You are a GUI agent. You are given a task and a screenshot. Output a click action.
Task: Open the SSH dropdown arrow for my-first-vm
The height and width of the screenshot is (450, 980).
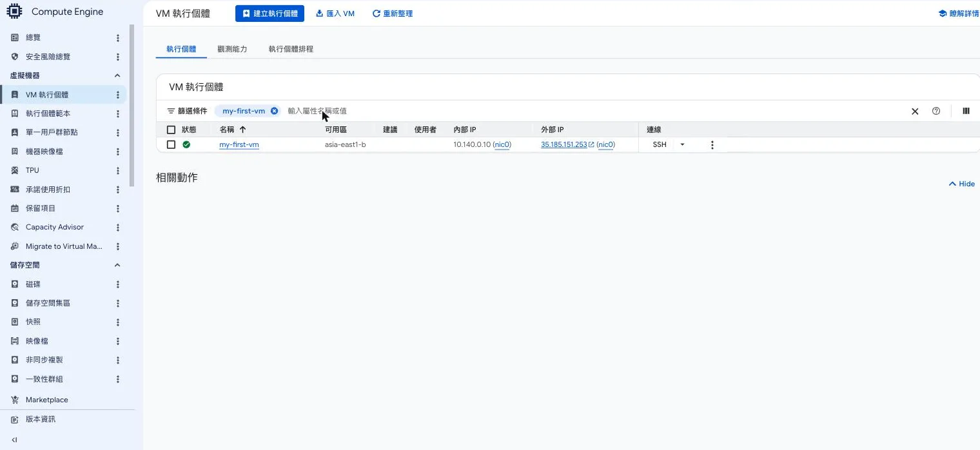[682, 145]
